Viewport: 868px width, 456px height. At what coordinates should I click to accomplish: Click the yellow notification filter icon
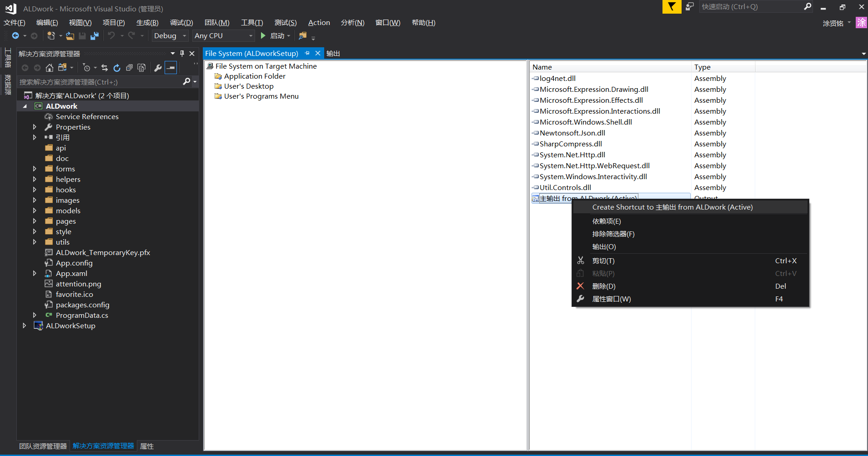point(672,7)
